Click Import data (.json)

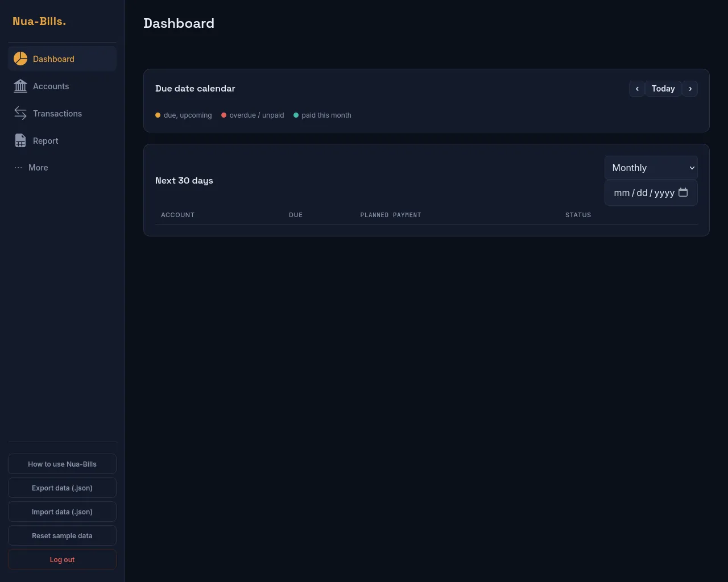(62, 512)
